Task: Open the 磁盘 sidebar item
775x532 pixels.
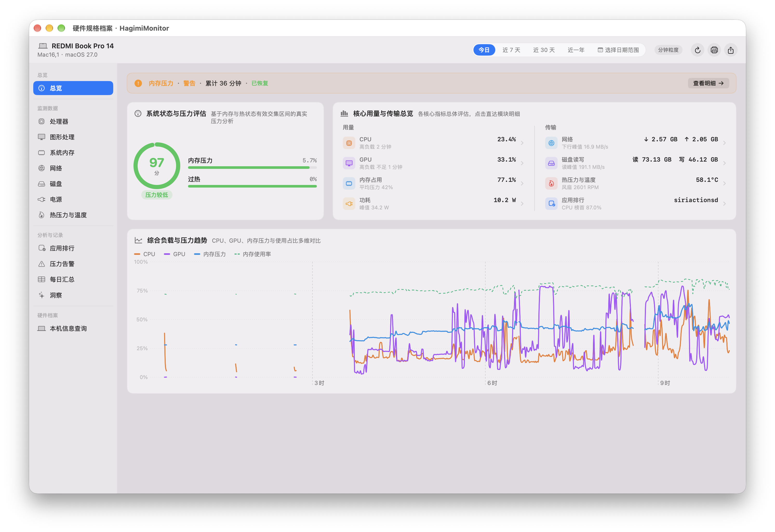Action: click(73, 184)
